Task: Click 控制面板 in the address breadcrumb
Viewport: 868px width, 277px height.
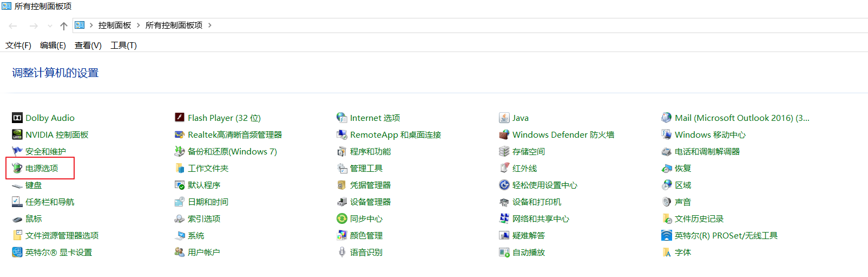Action: [x=115, y=25]
